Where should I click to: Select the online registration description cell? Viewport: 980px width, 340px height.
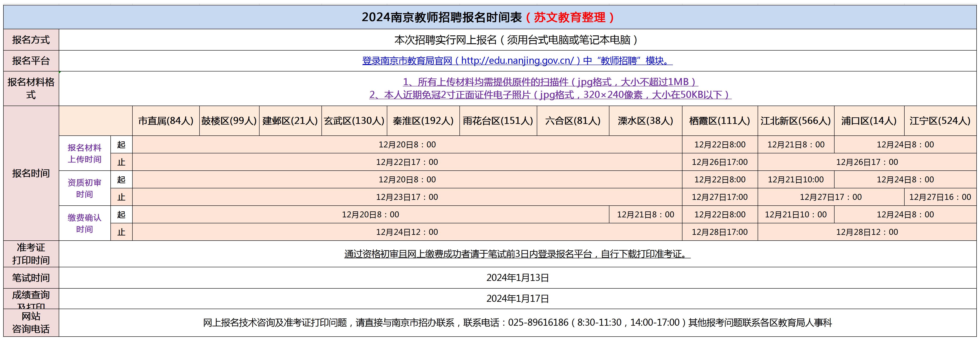point(517,40)
